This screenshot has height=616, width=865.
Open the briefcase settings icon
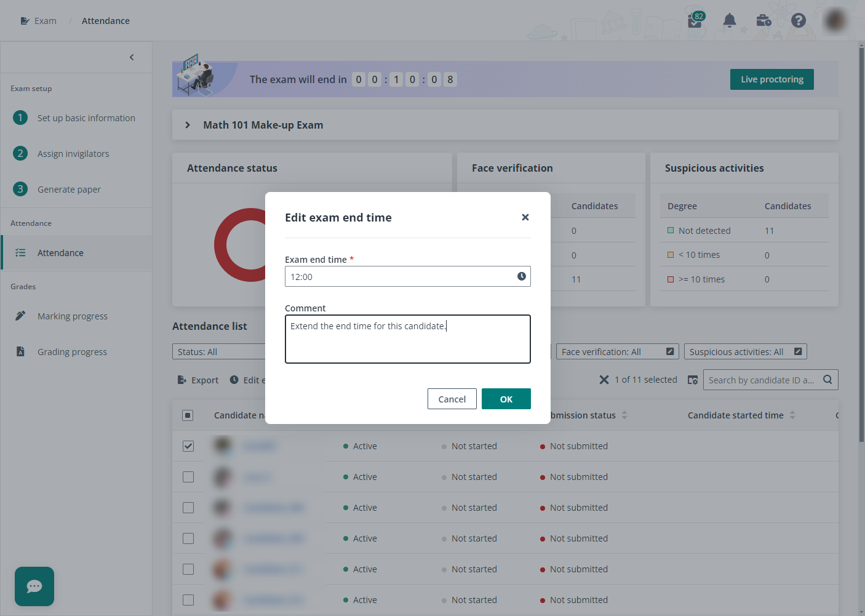763,20
